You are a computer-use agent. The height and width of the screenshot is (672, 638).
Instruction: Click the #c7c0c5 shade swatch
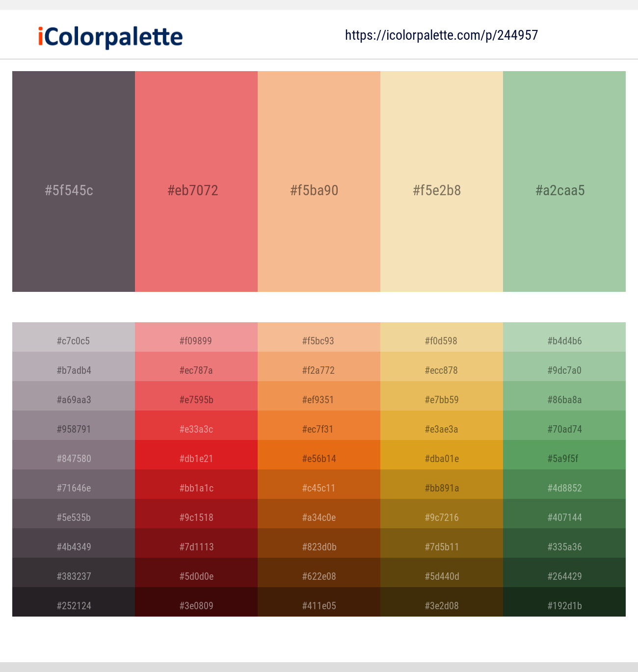pyautogui.click(x=73, y=341)
